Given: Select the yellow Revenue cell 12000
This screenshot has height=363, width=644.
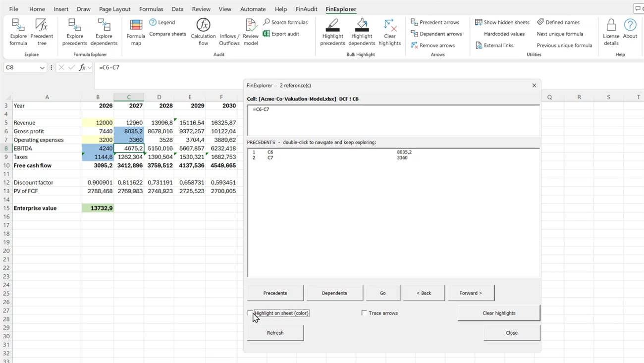Looking at the screenshot, I should click(x=98, y=122).
